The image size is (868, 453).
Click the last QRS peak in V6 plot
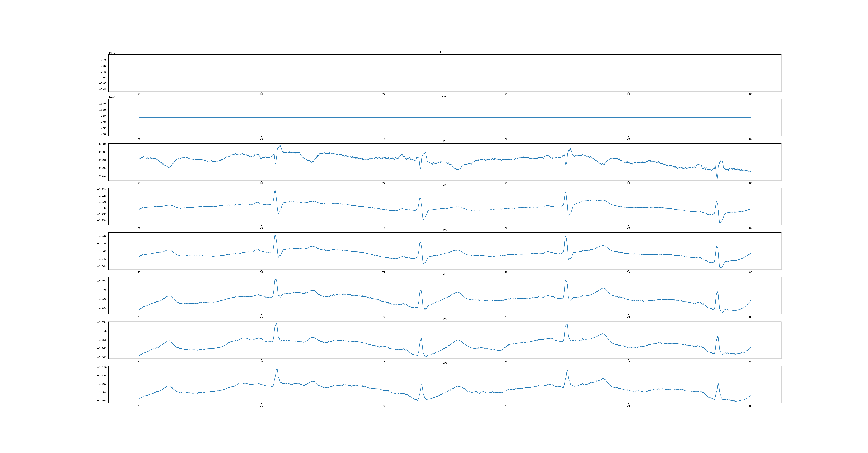tap(718, 383)
